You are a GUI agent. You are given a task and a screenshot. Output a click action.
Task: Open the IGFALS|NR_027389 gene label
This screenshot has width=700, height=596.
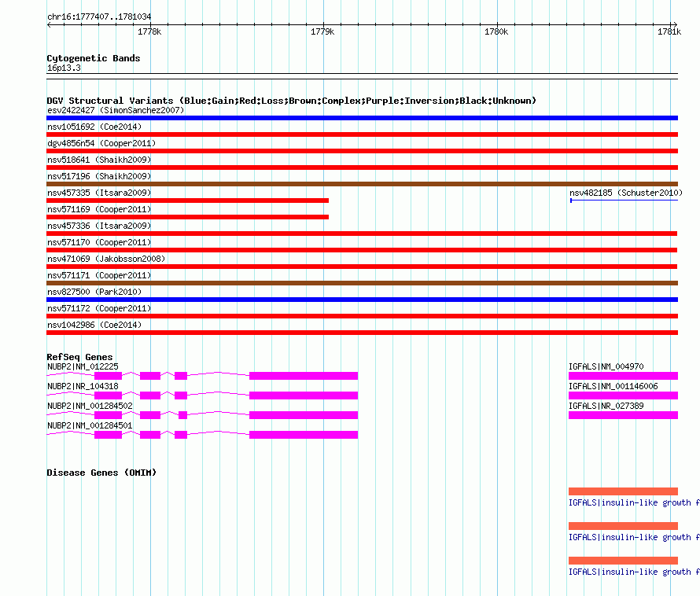pos(606,406)
